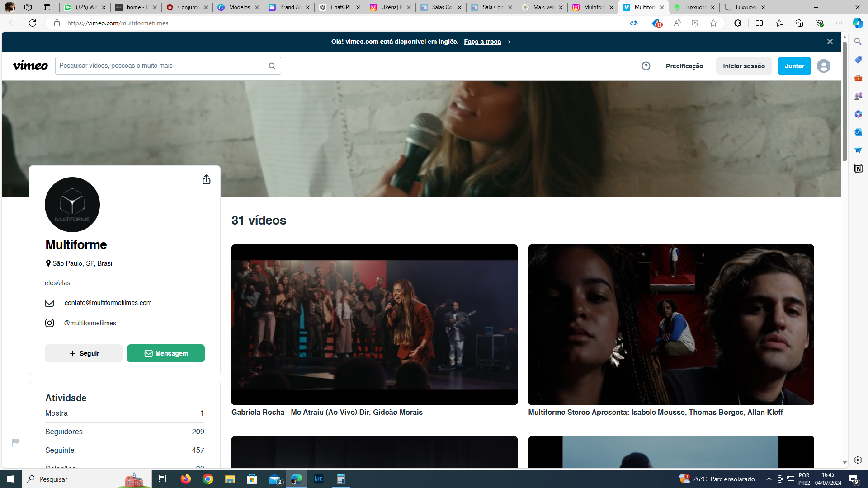This screenshot has width=868, height=488.
Task: Open the Copilot sidebar icon
Action: click(858, 23)
